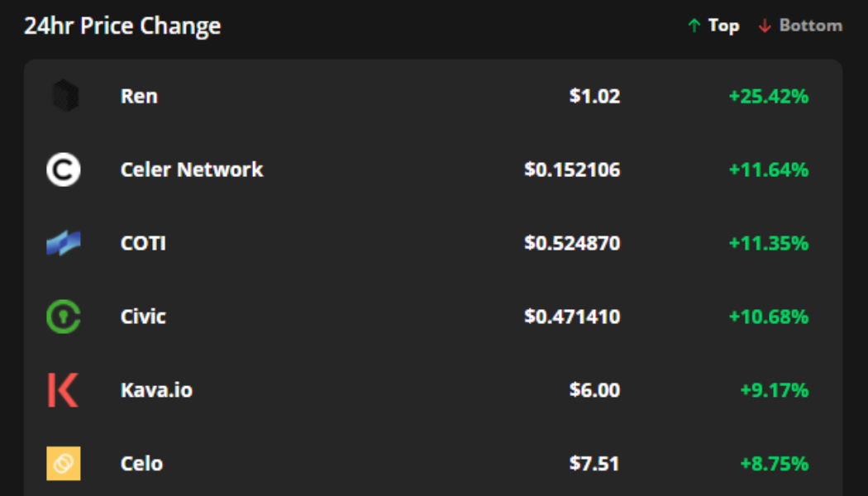The width and height of the screenshot is (868, 496).
Task: Click Kava.io's $6.00 price value
Action: [594, 390]
